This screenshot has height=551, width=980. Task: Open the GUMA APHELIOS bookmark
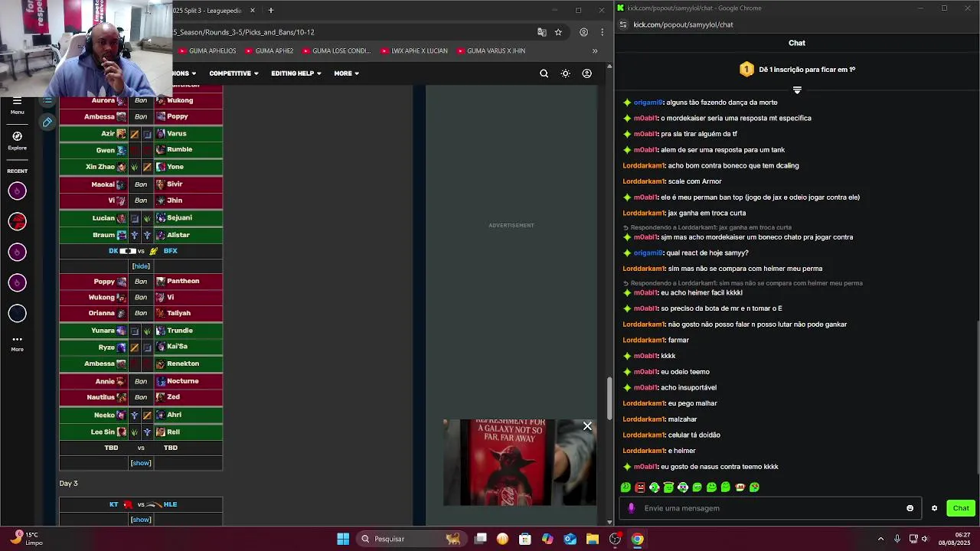point(207,51)
